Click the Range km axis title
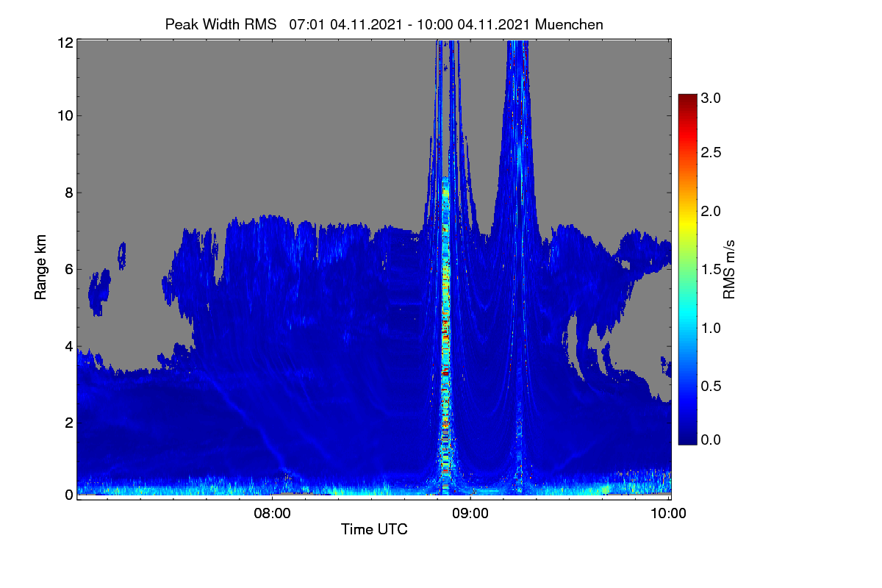Image resolution: width=882 pixels, height=588 pixels. pyautogui.click(x=41, y=268)
